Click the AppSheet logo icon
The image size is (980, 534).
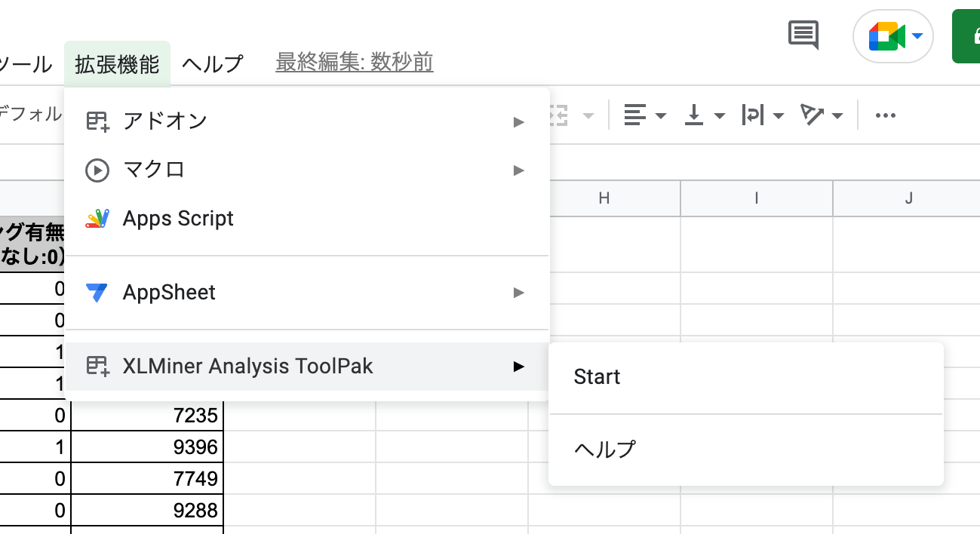97,293
